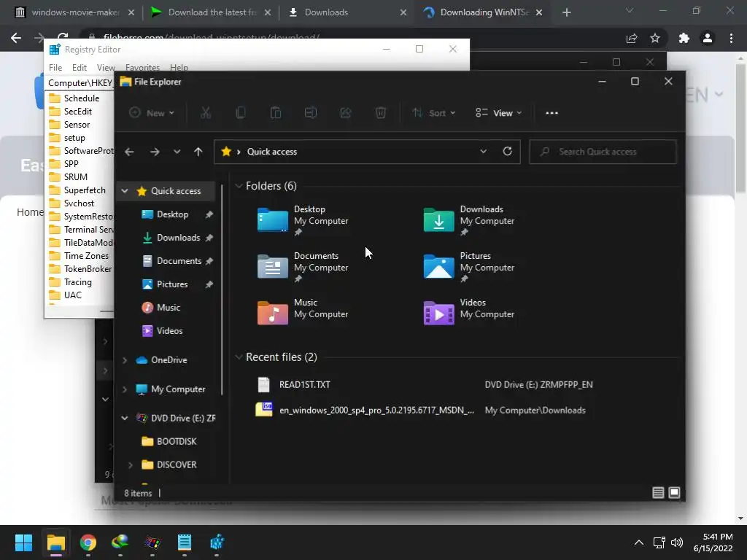
Task: Open the Downloads folder tile in Folders section
Action: (x=471, y=221)
